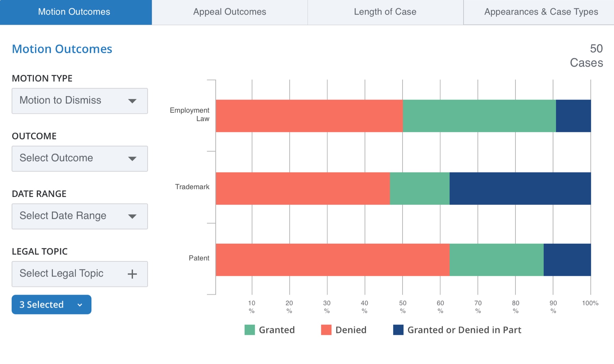The width and height of the screenshot is (614, 364).
Task: Expand the Select Outcome dropdown
Action: tap(79, 158)
